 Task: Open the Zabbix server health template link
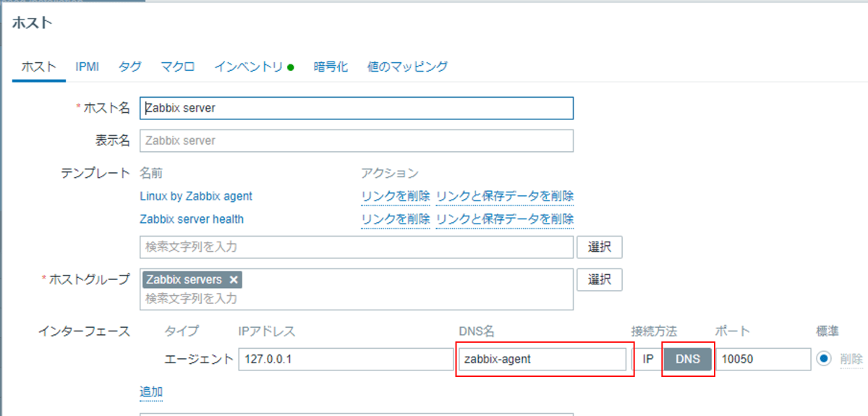(192, 218)
